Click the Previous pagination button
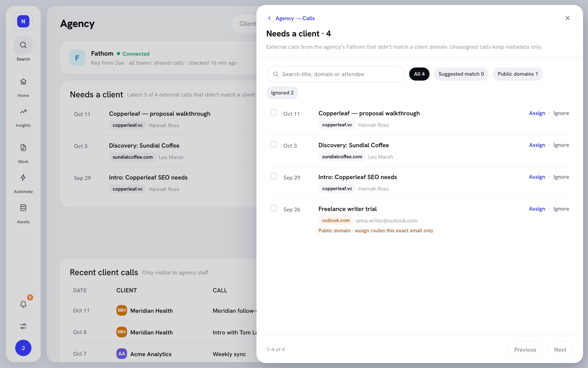The width and height of the screenshot is (588, 368). coord(525,349)
